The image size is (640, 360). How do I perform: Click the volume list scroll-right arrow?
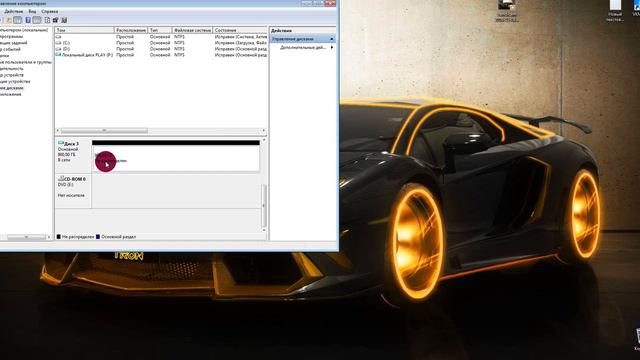pyautogui.click(x=264, y=131)
